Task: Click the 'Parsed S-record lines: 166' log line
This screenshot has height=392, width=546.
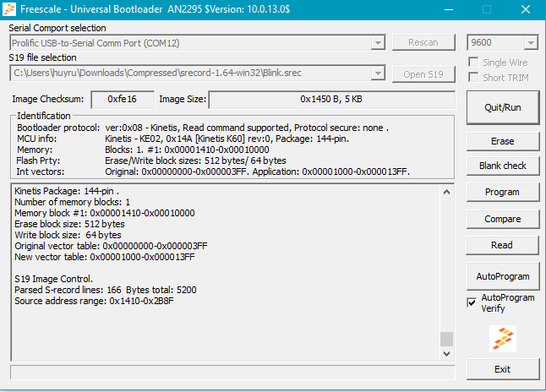Action: click(x=106, y=290)
